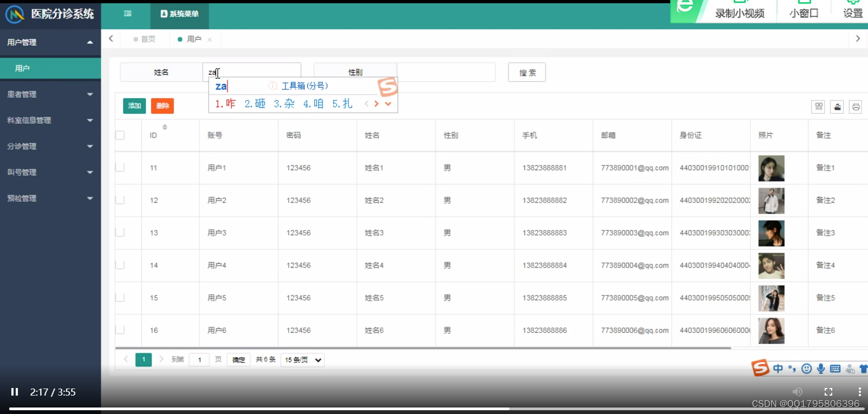This screenshot has width=868, height=414.
Task: Select page 1 in pagination
Action: point(144,360)
